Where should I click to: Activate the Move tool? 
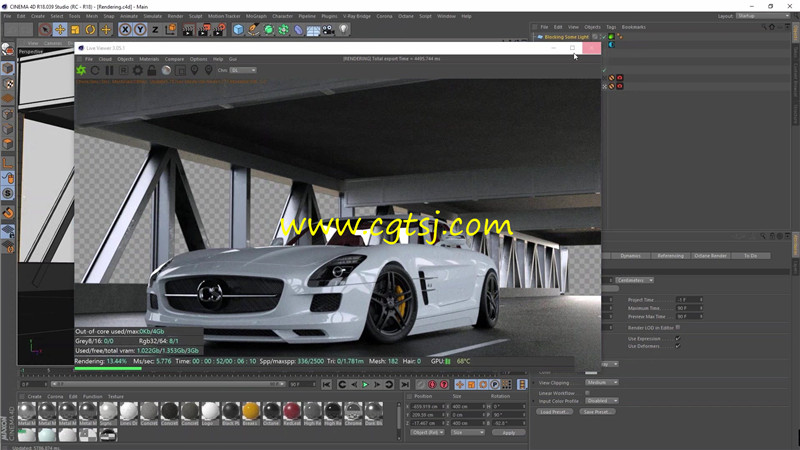pos(60,30)
